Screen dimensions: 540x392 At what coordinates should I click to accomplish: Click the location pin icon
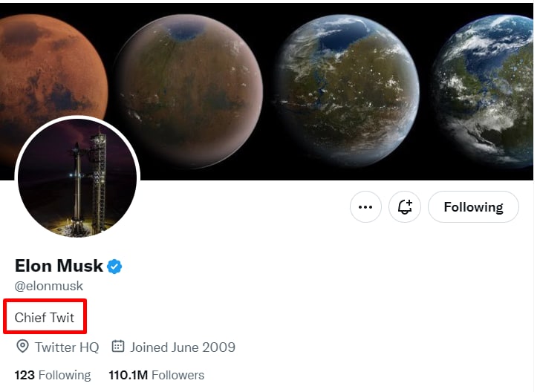click(x=23, y=346)
